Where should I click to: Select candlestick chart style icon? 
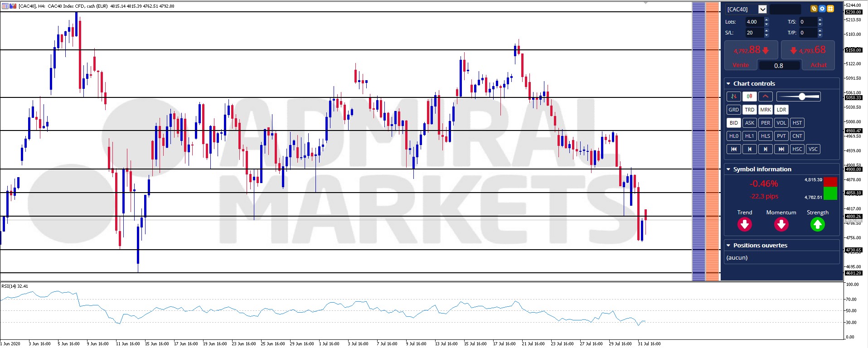[749, 97]
